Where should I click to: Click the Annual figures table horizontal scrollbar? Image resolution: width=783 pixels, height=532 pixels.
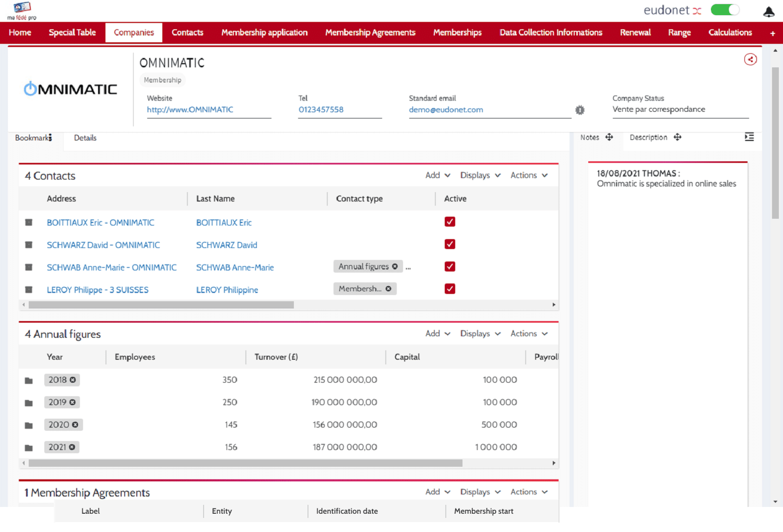pos(245,463)
